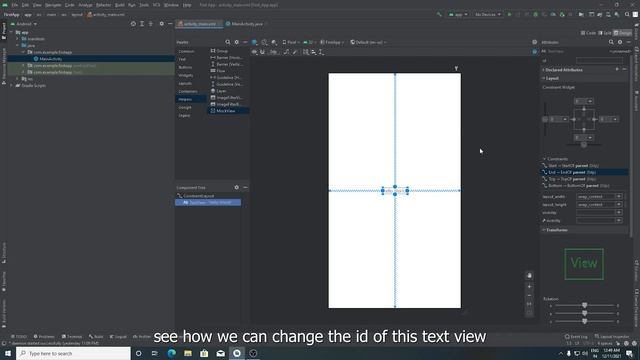Open Component Tree gear settings
This screenshot has width=640, height=360.
point(236,187)
